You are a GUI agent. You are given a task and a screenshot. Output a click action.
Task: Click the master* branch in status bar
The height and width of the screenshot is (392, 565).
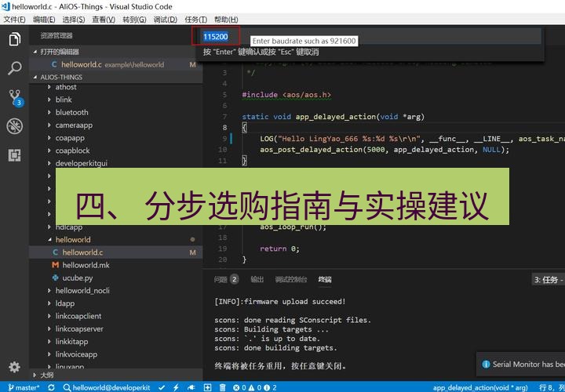click(24, 387)
